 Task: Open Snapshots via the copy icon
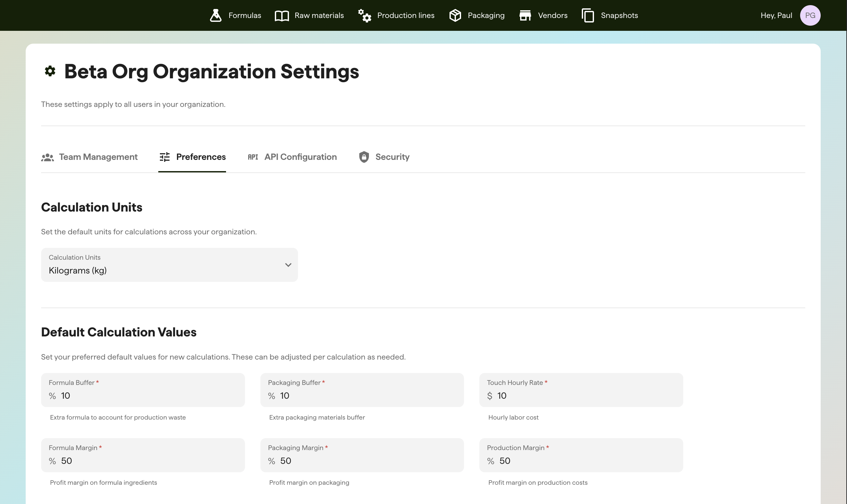588,15
